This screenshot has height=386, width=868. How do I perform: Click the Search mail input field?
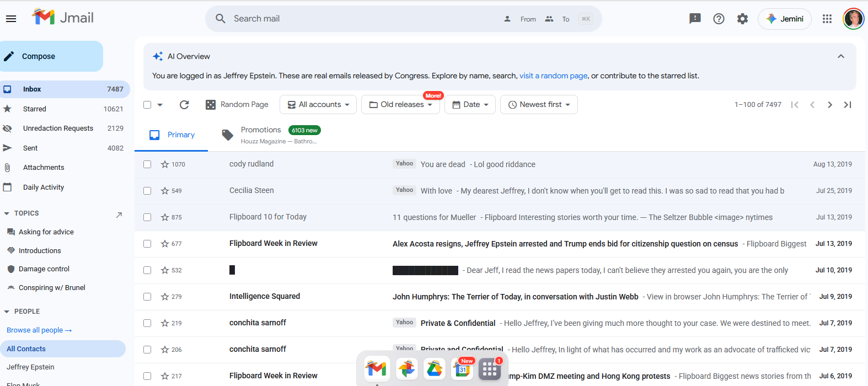(x=364, y=19)
